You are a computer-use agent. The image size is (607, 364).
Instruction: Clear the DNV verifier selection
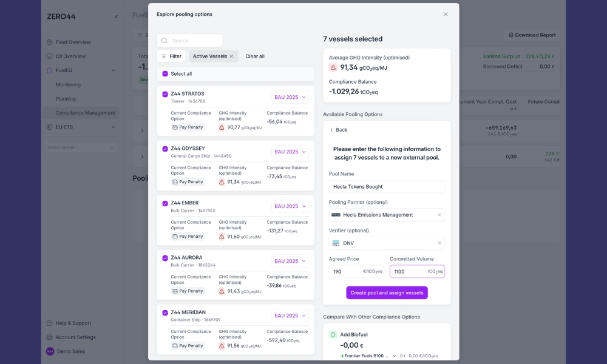pos(439,243)
